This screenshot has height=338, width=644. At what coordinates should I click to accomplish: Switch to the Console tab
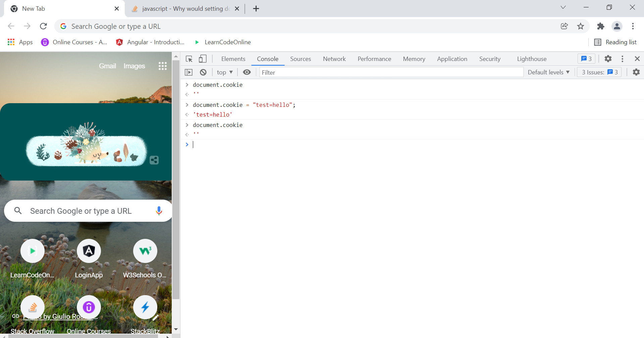(x=268, y=59)
